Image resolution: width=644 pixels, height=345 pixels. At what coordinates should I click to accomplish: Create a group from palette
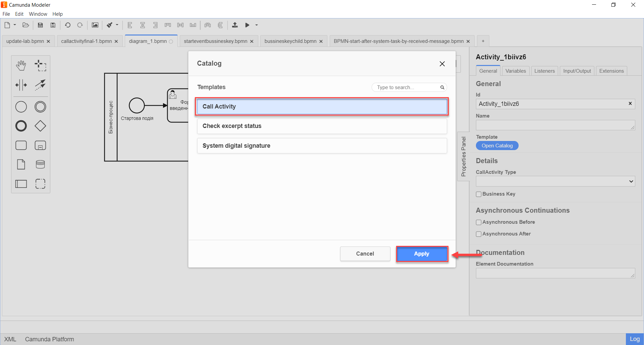point(40,184)
